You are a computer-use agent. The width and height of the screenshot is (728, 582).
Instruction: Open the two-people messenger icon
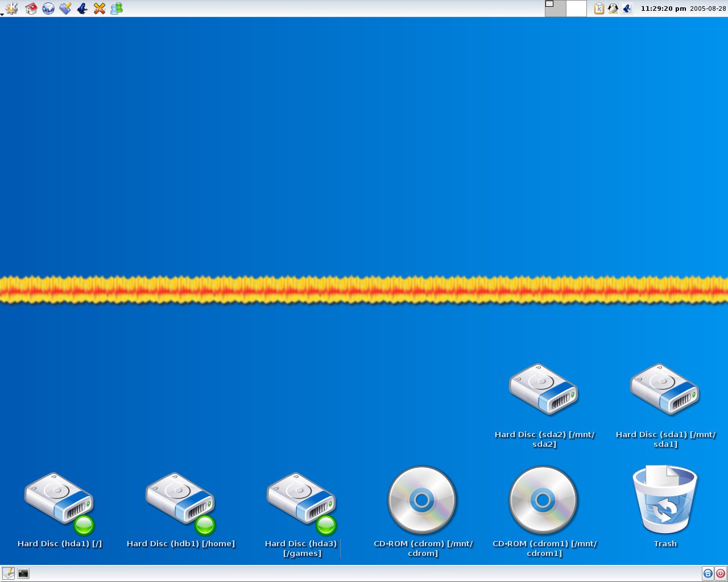click(x=117, y=9)
